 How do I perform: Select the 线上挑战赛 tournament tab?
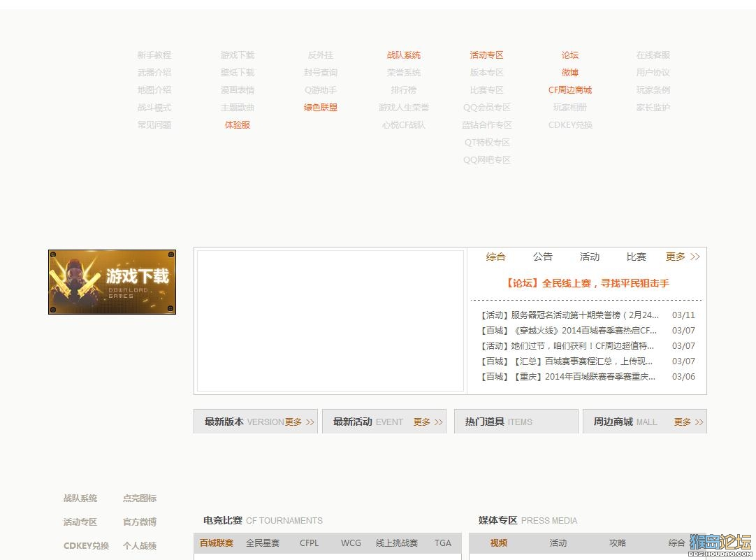coord(397,543)
